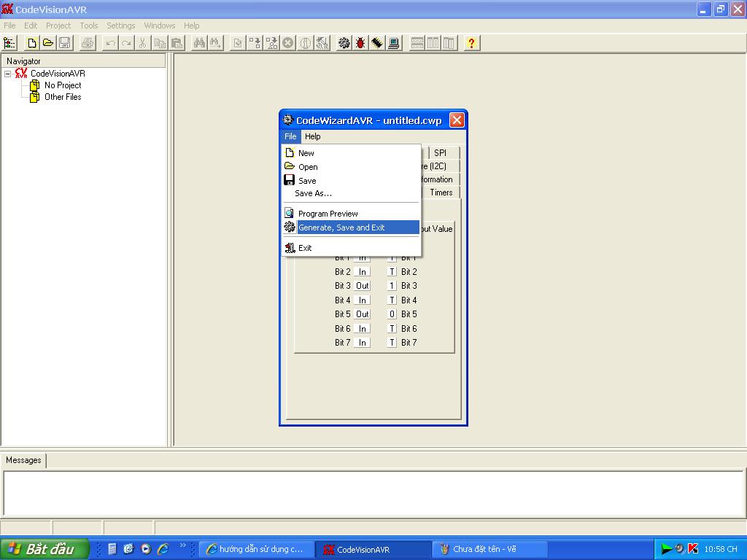Click the Undo toolbar icon
747x560 pixels.
click(x=110, y=43)
